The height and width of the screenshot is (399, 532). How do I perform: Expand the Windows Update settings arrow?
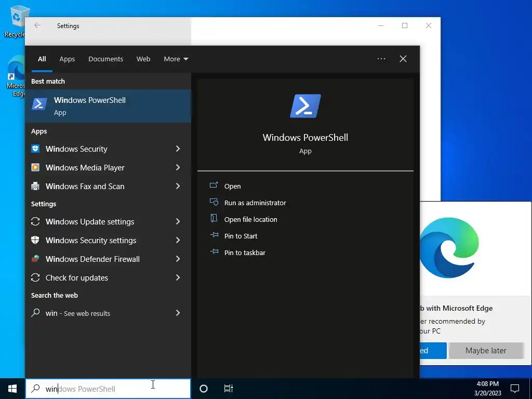[178, 221]
